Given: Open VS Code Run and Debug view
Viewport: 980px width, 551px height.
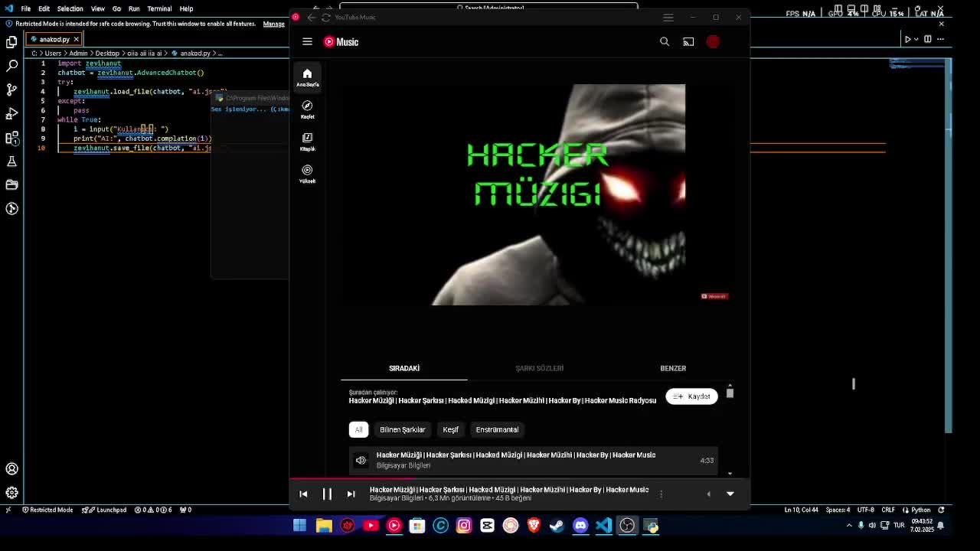Looking at the screenshot, I should coord(11,114).
